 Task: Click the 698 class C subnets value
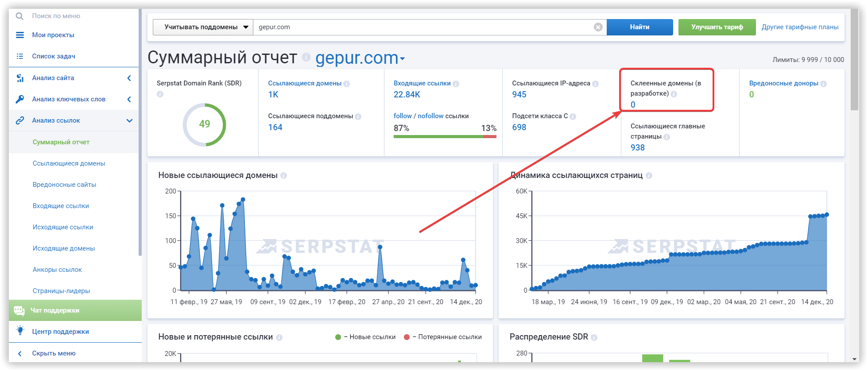[519, 127]
